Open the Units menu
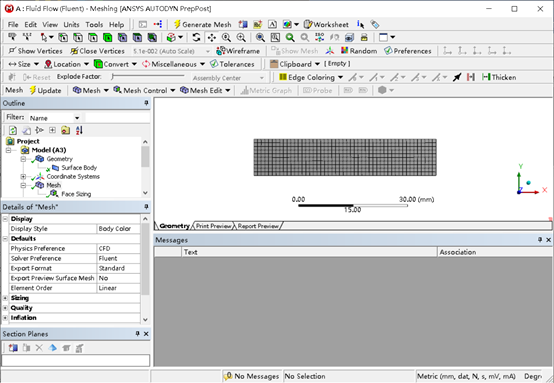 [x=71, y=24]
